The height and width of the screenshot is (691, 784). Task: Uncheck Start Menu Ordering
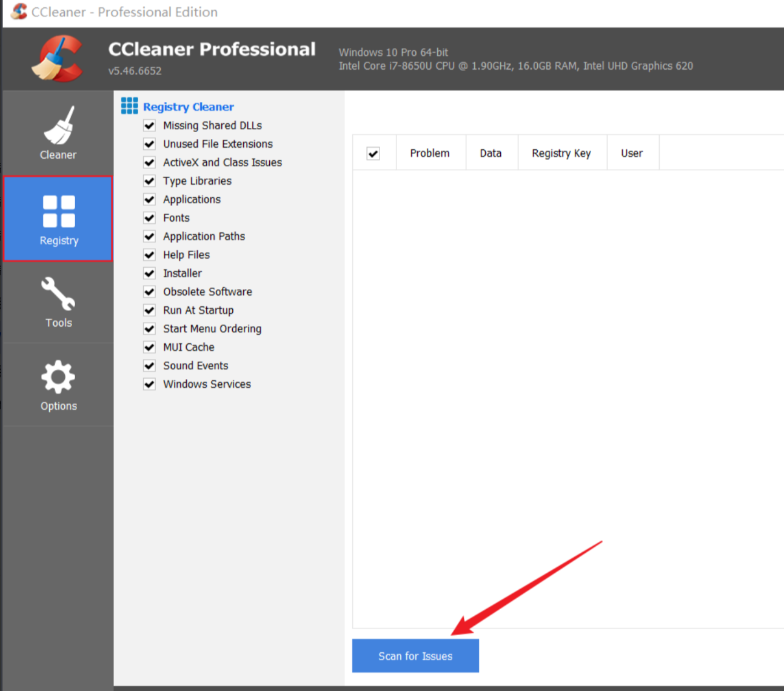(x=149, y=329)
